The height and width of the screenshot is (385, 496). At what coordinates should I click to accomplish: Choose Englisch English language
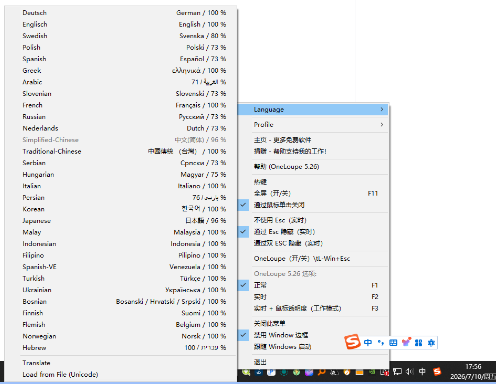(120, 24)
